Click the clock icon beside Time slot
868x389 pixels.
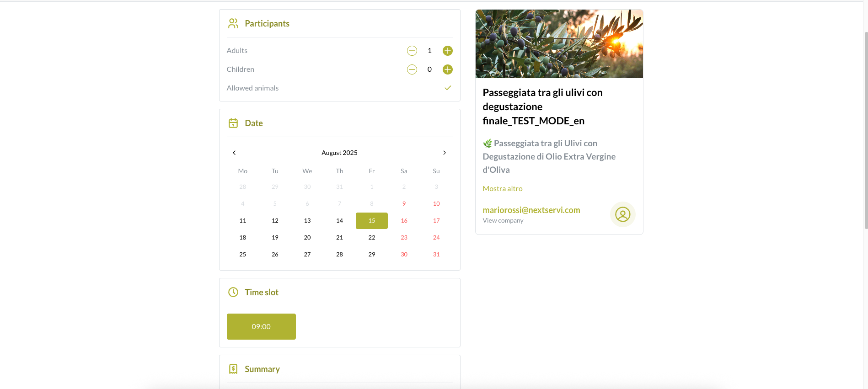(233, 292)
